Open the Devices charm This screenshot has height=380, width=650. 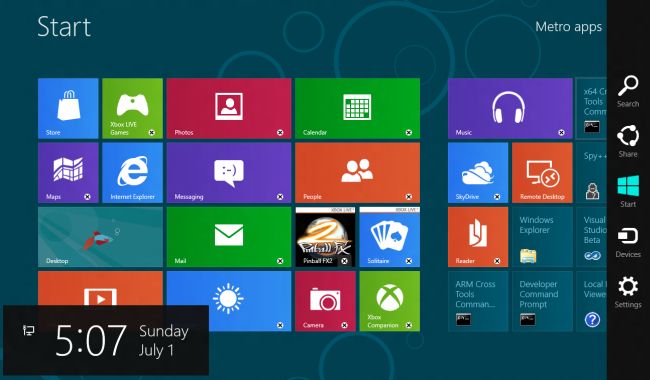[x=628, y=242]
